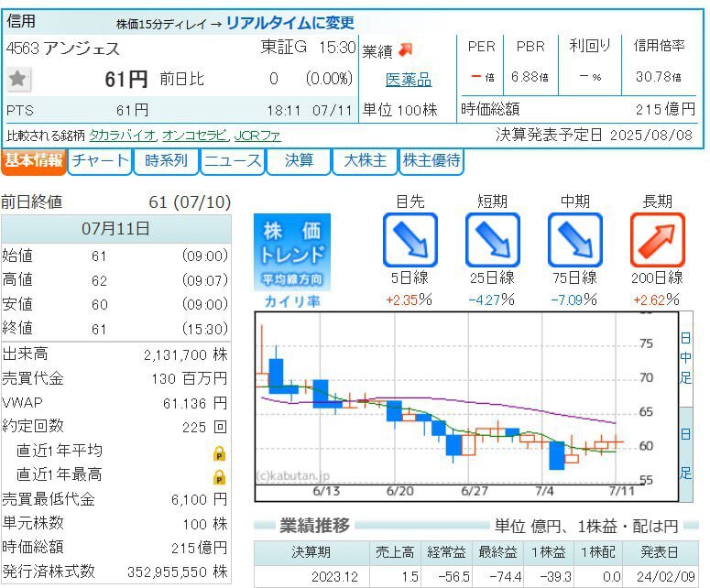The width and height of the screenshot is (710, 588).
Task: Click the 短期 25日線 down-arrow trend icon
Action: coord(492,240)
